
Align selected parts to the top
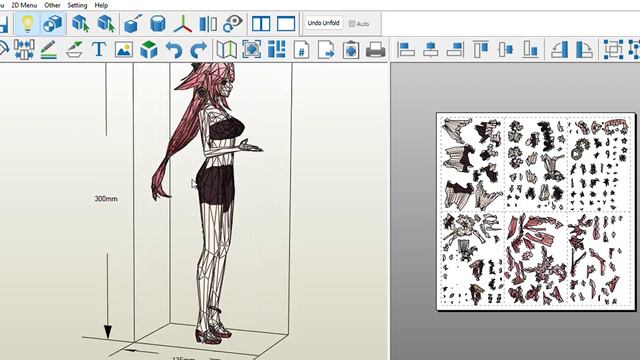481,50
